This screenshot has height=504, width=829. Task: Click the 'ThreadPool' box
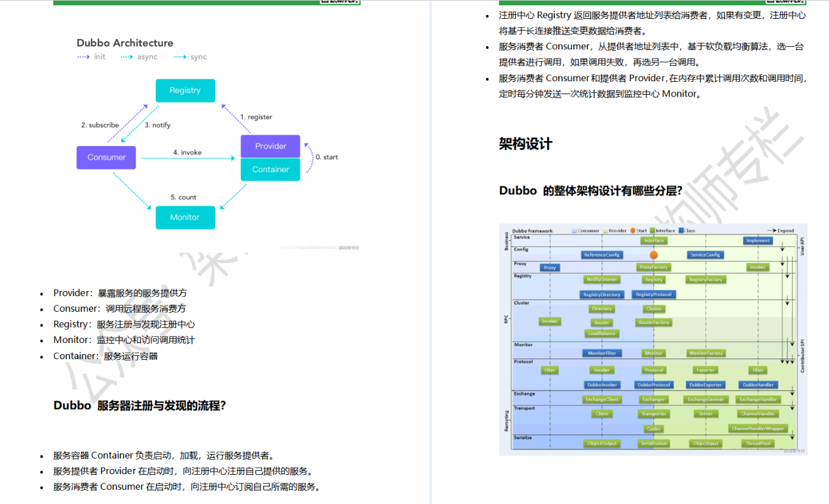point(758,444)
